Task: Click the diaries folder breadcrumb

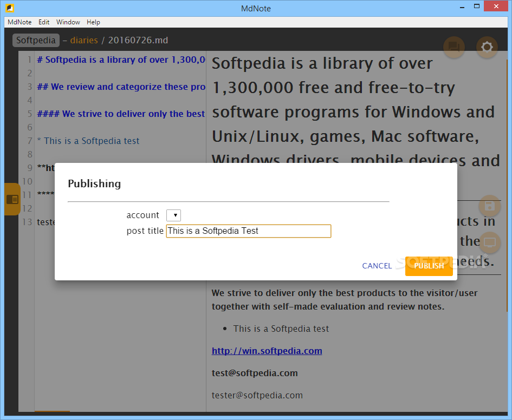Action: (x=84, y=40)
